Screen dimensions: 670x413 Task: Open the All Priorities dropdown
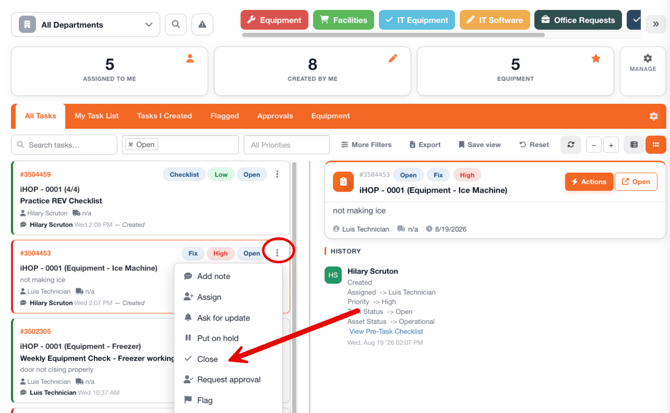(x=286, y=145)
